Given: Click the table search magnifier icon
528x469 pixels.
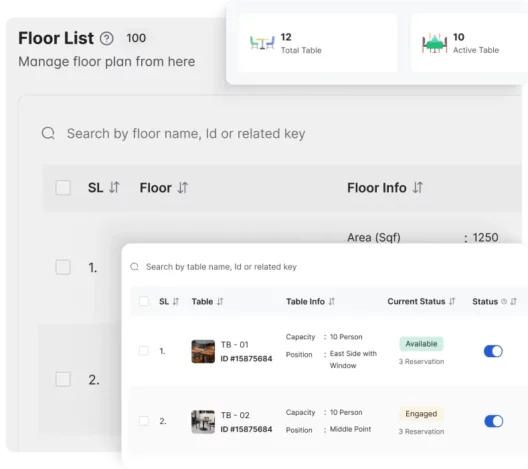Looking at the screenshot, I should pyautogui.click(x=134, y=267).
